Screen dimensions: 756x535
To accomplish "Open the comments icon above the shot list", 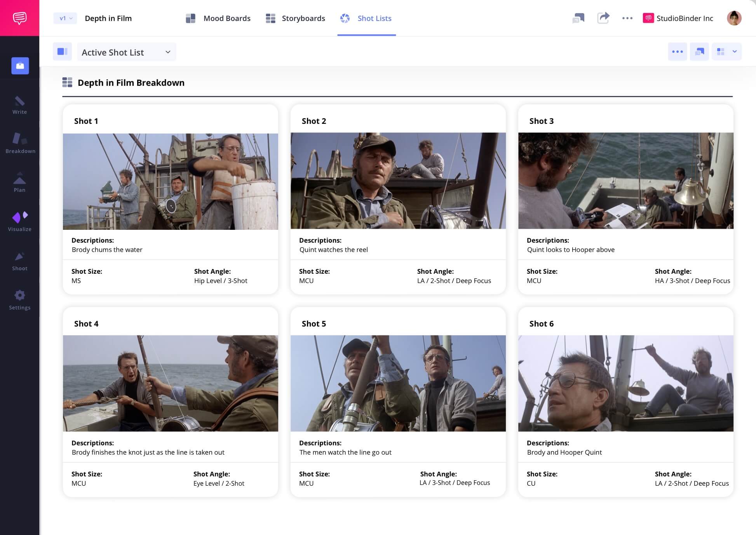I will click(699, 51).
